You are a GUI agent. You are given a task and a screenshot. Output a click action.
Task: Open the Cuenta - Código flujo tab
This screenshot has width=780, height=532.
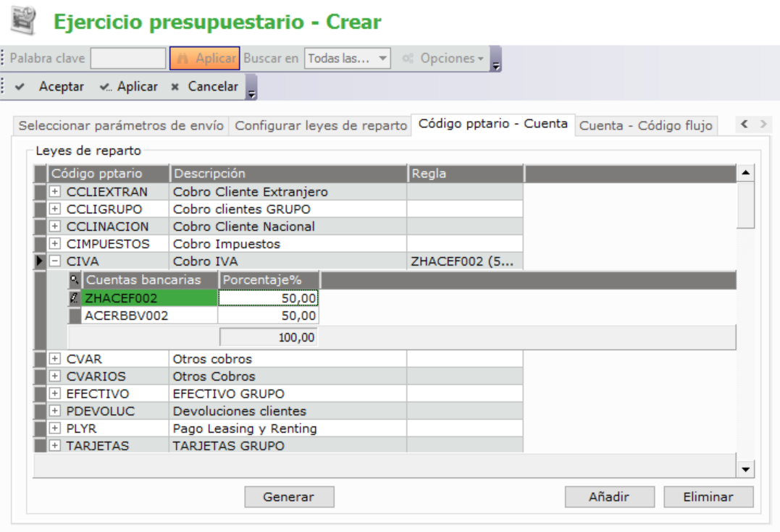[x=646, y=125]
